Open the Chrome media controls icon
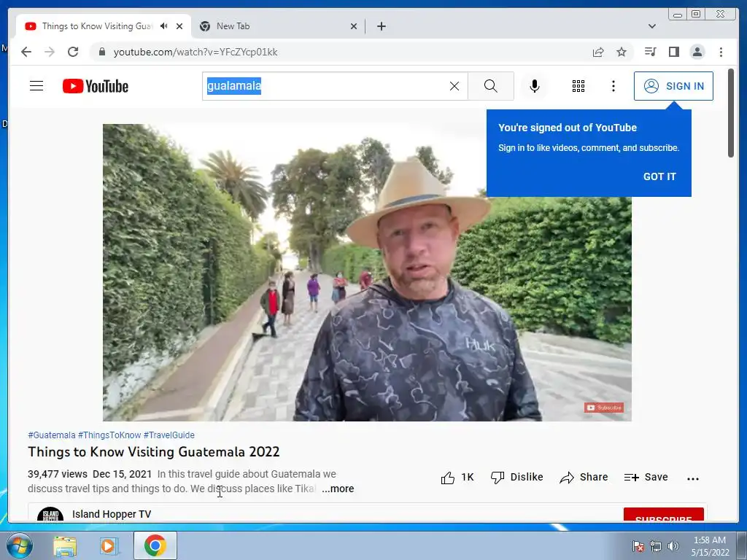 pyautogui.click(x=650, y=52)
